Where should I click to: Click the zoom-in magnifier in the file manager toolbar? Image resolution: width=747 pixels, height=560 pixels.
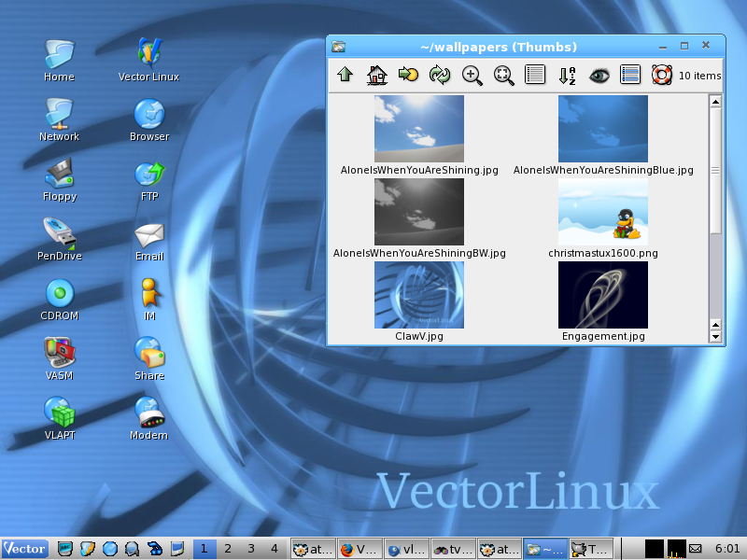(472, 76)
